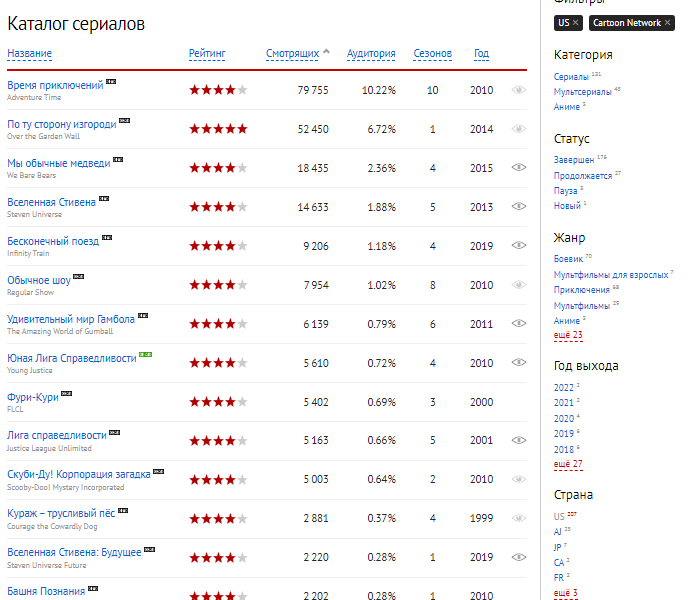The width and height of the screenshot is (689, 600).
Task: Toggle watch eye for Steven Universe Future
Action: pos(519,557)
